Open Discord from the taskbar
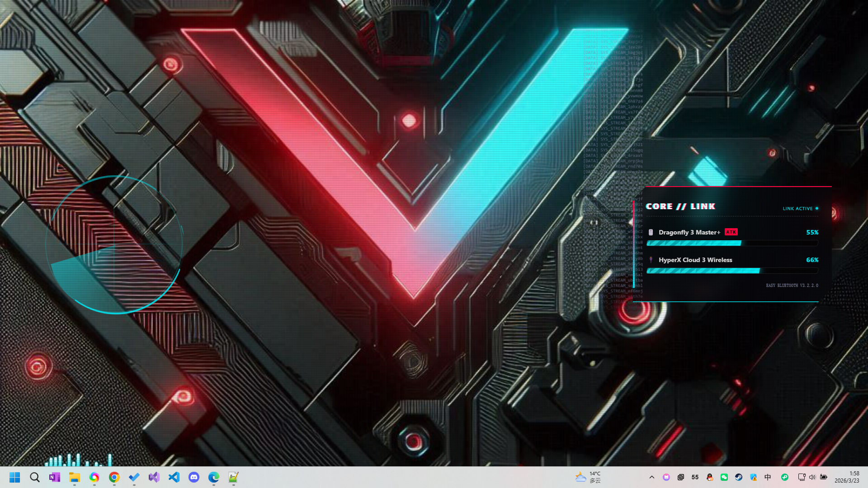868x488 pixels. (194, 477)
